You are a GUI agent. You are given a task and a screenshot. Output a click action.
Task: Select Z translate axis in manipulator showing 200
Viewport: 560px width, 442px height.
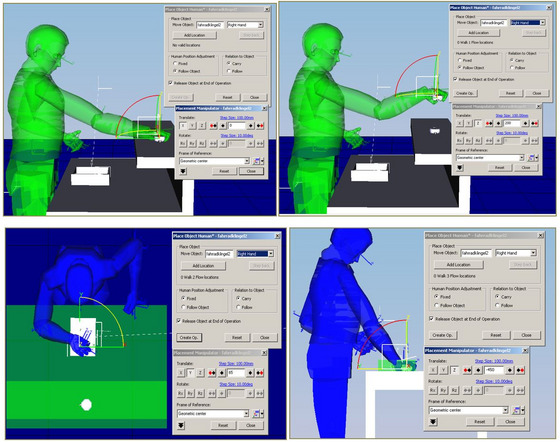(x=478, y=123)
